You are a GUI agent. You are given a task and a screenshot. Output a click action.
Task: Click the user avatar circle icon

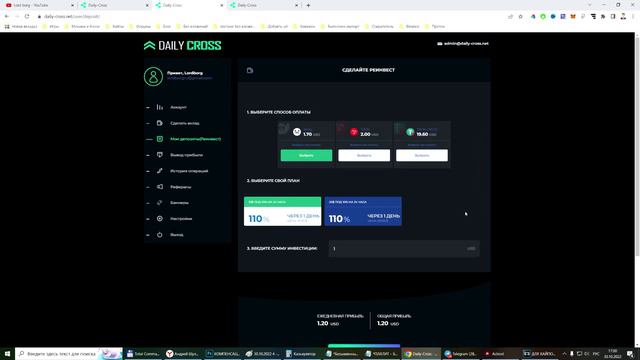(x=153, y=76)
